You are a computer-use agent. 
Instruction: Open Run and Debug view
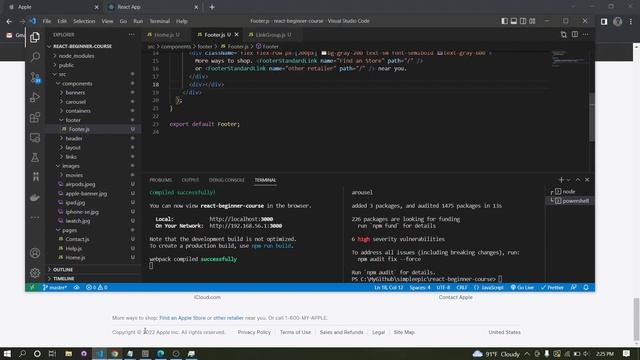[x=35, y=97]
